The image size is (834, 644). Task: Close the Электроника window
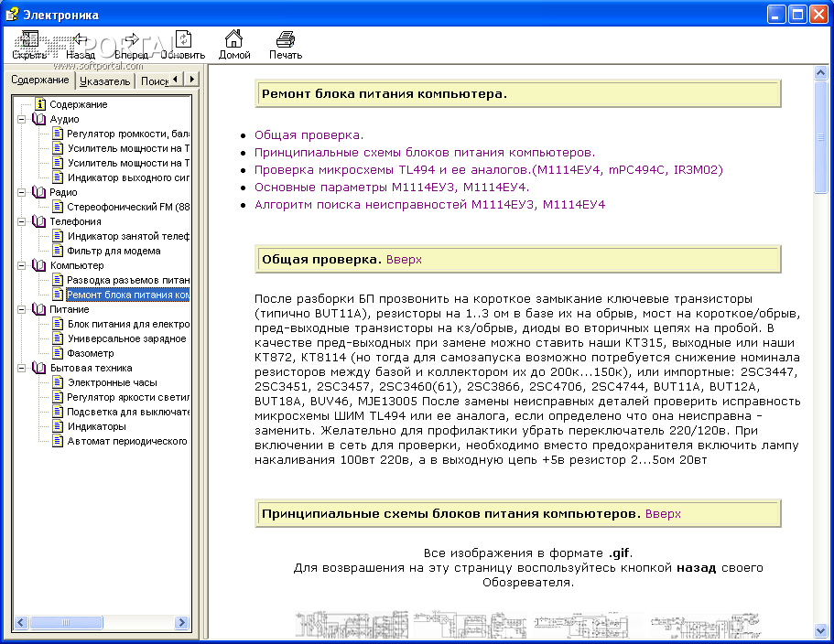coord(818,15)
